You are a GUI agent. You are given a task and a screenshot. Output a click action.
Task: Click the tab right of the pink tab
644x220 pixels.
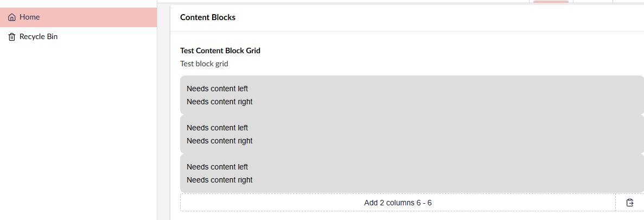point(592,2)
